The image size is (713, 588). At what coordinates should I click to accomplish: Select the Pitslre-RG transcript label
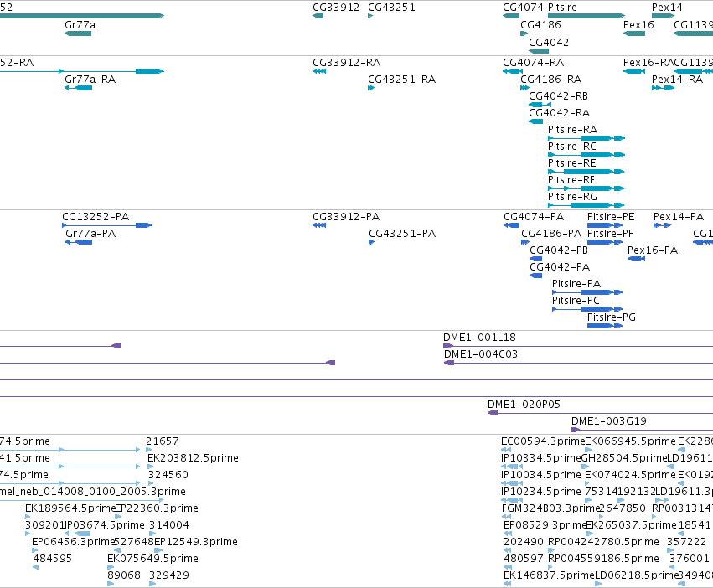572,197
